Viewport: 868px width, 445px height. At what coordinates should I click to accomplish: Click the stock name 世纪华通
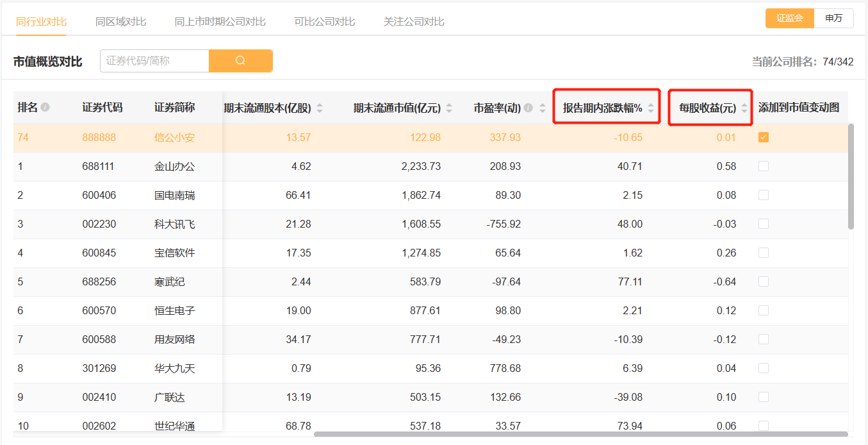point(174,426)
